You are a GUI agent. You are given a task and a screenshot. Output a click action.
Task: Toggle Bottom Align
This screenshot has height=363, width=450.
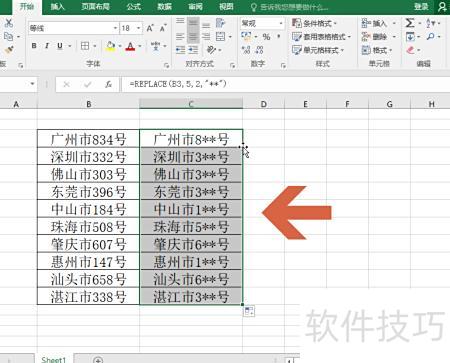[x=206, y=24]
